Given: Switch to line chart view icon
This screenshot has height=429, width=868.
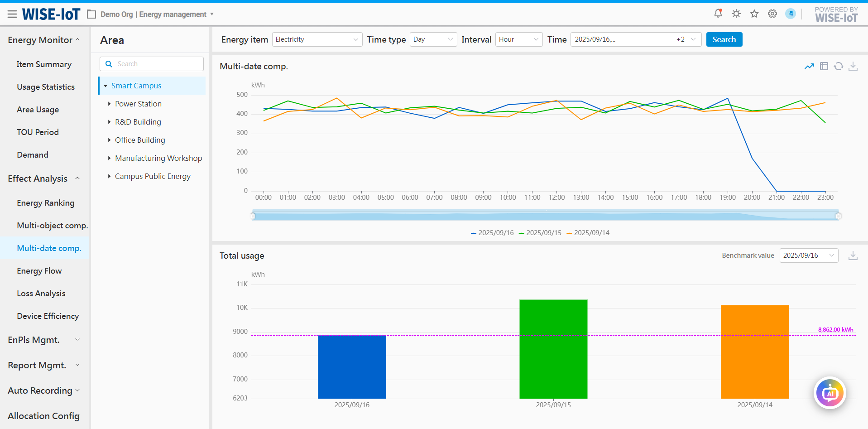Looking at the screenshot, I should [x=809, y=67].
